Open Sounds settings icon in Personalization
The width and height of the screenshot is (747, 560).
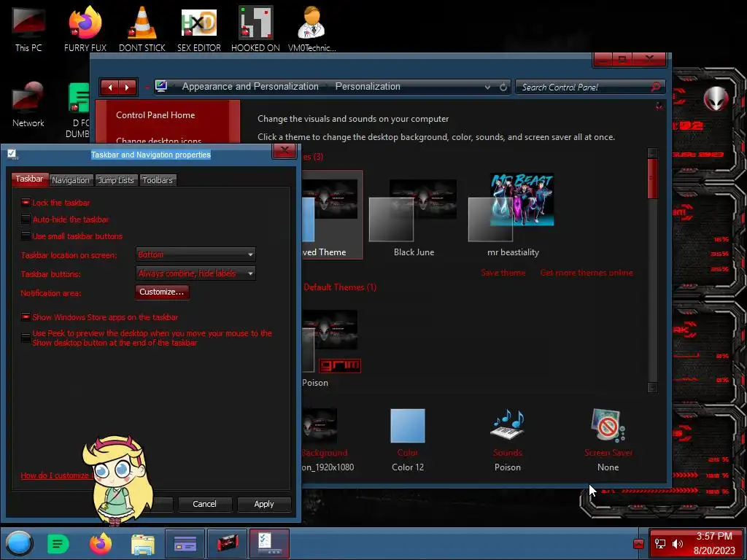508,424
